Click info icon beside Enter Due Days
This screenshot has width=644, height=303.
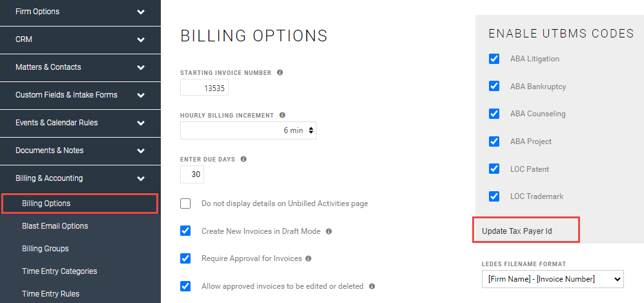click(244, 159)
